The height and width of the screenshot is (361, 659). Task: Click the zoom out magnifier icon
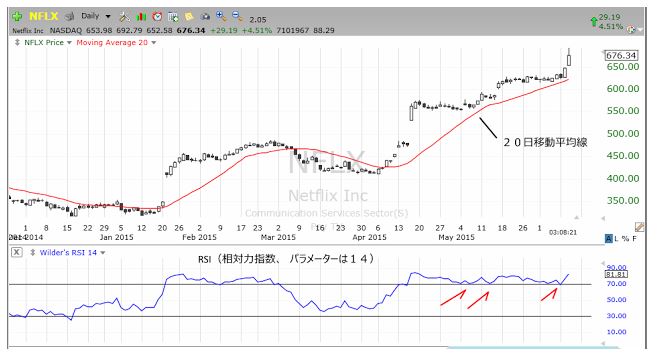click(x=237, y=16)
